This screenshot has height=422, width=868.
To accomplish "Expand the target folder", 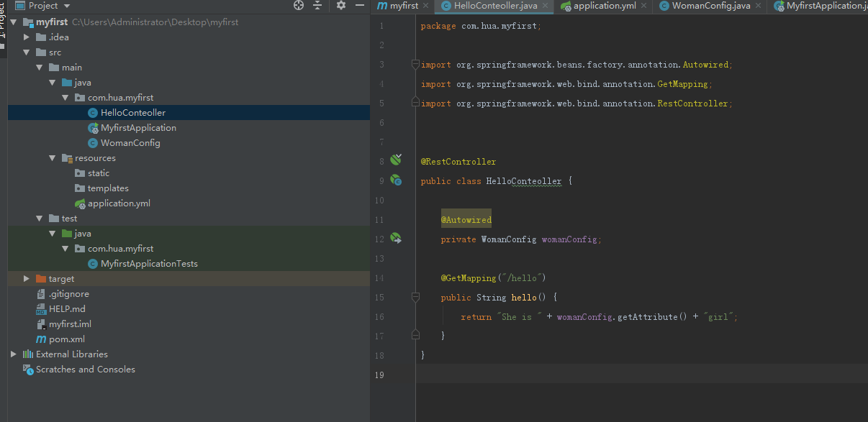I will (x=27, y=279).
